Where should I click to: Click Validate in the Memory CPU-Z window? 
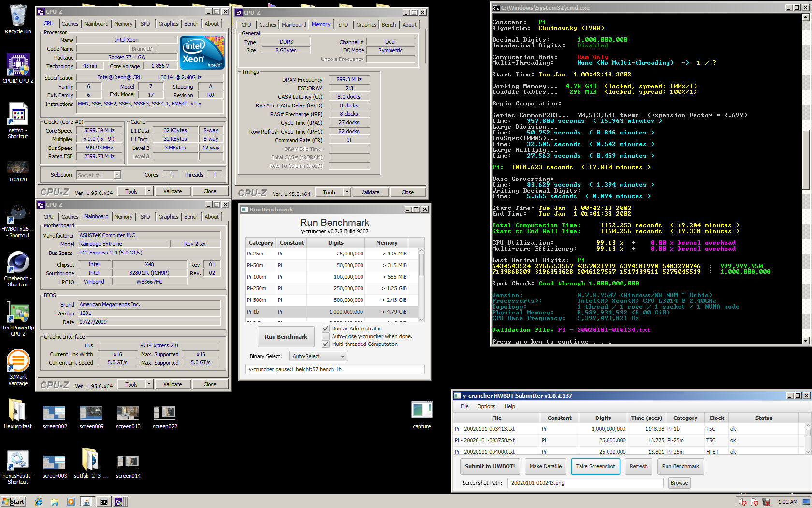pyautogui.click(x=370, y=192)
